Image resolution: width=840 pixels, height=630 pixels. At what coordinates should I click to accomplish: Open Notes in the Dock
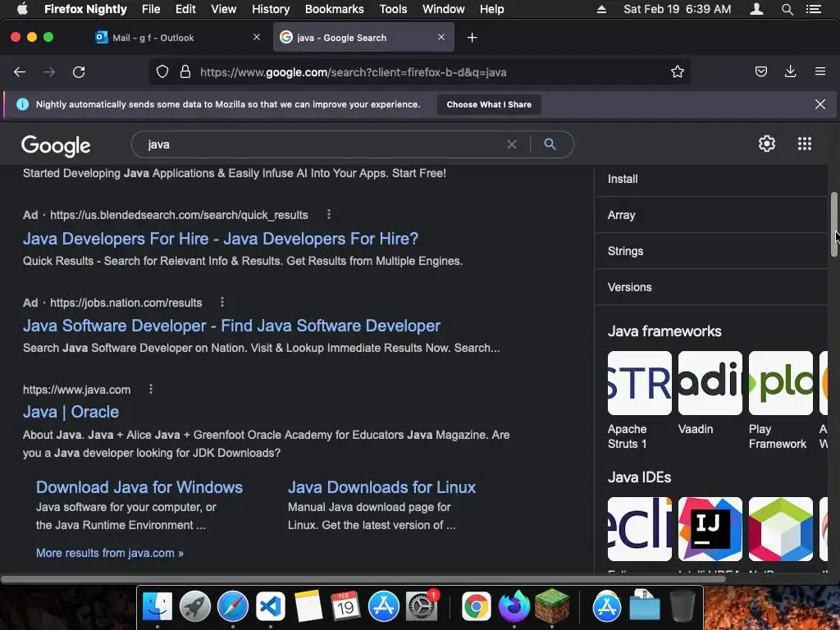click(308, 606)
